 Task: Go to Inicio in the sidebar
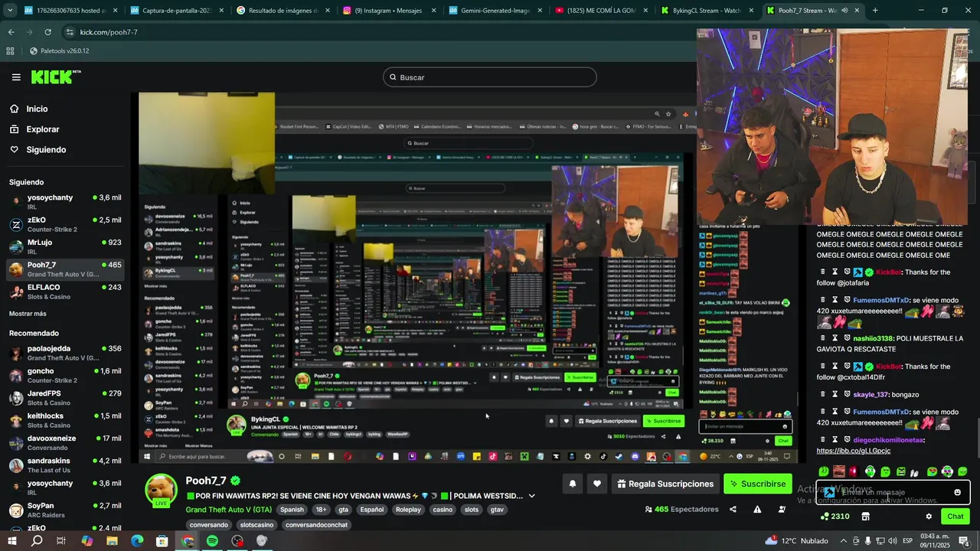point(37,109)
